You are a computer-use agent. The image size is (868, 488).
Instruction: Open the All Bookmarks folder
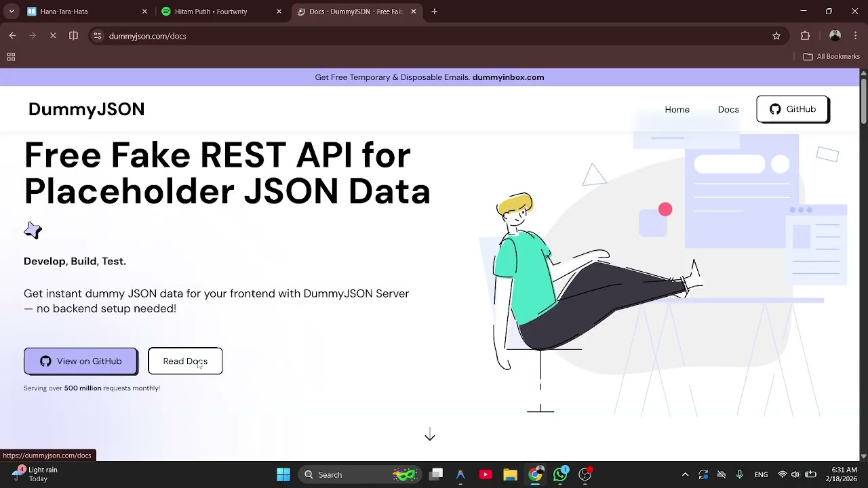[x=831, y=57]
